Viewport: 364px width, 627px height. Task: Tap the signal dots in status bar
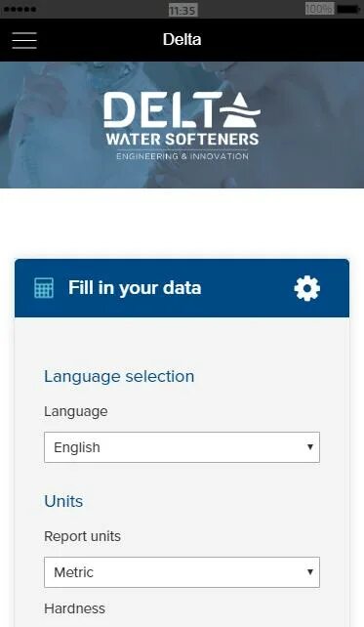click(x=20, y=9)
